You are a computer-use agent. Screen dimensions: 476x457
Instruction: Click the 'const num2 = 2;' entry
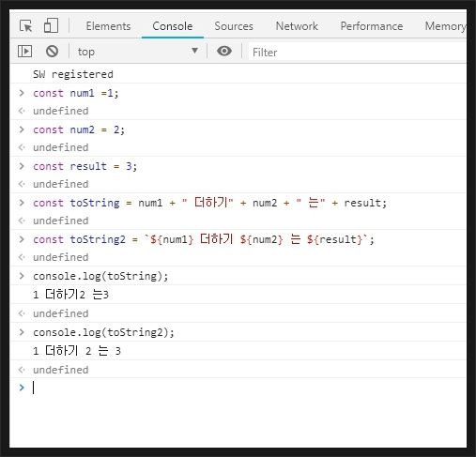pyautogui.click(x=79, y=129)
